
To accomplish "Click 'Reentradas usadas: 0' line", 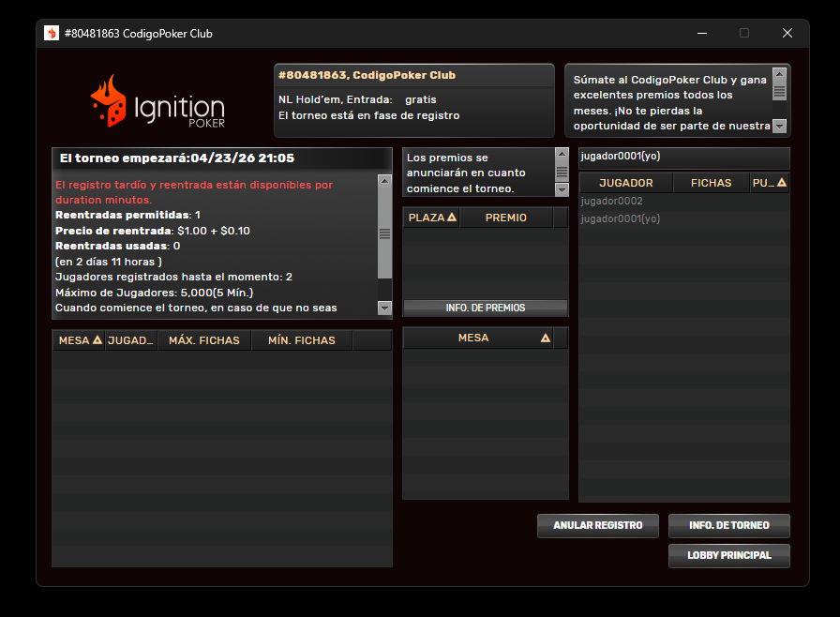I will click(117, 246).
